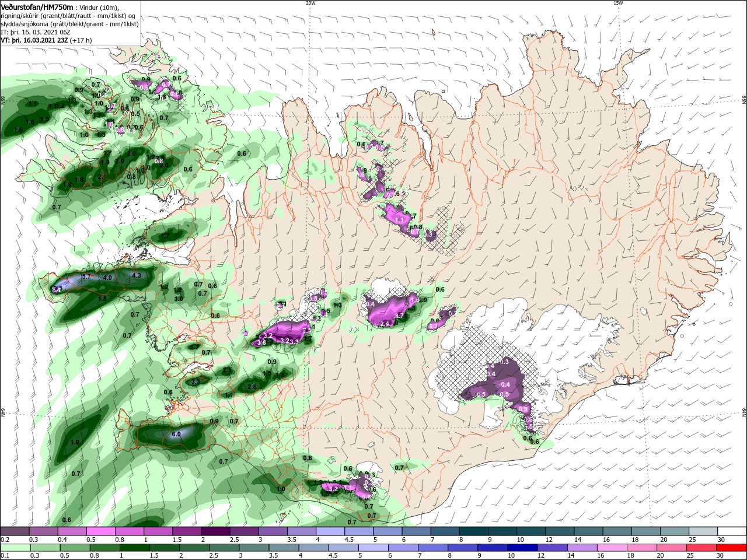Click the '(+17 h)' forecast offset text
The image size is (747, 560).
pyautogui.click(x=81, y=41)
